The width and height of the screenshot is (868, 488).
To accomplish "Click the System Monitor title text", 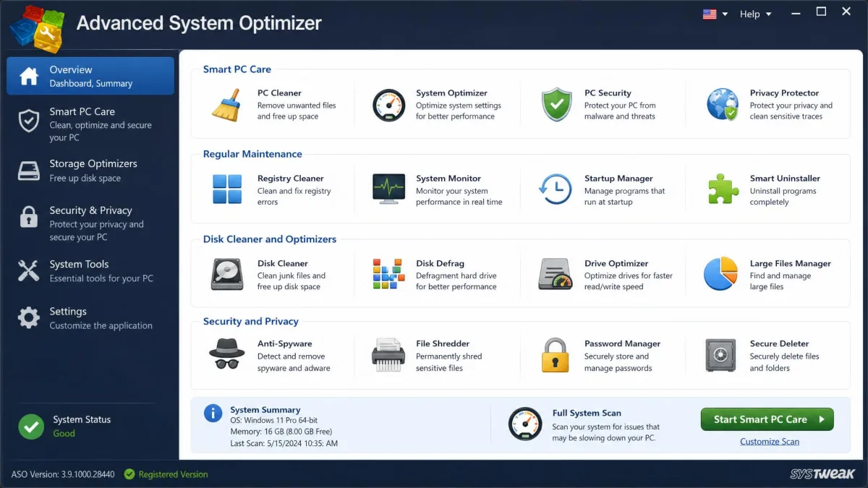I will point(448,178).
